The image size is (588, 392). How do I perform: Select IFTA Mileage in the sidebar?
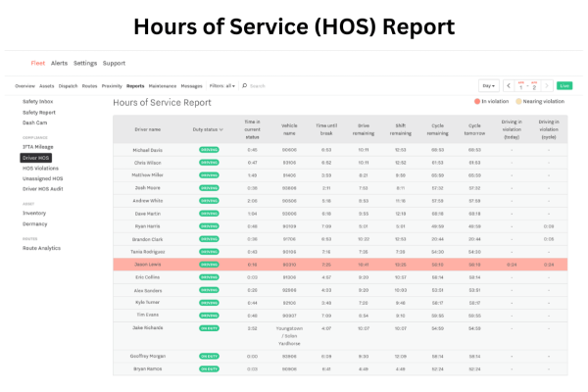[x=37, y=146]
